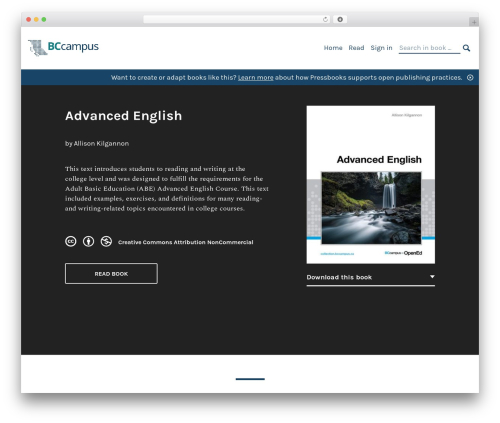Click the red close window button

(x=29, y=20)
